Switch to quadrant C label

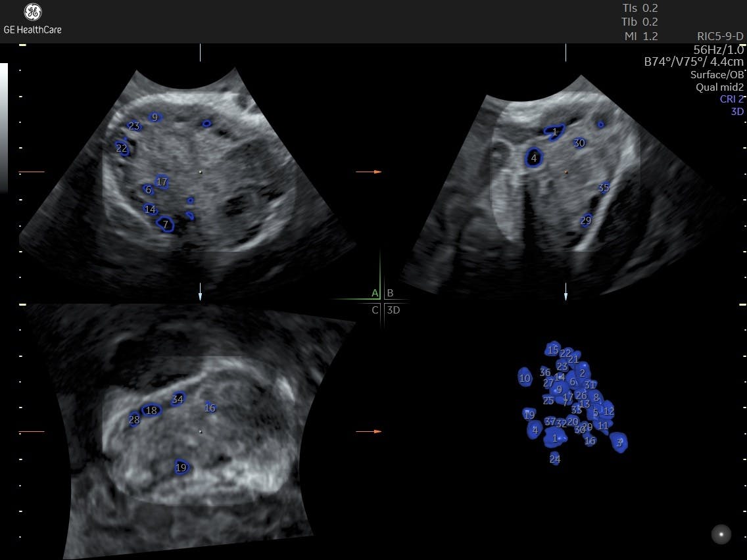coord(375,310)
